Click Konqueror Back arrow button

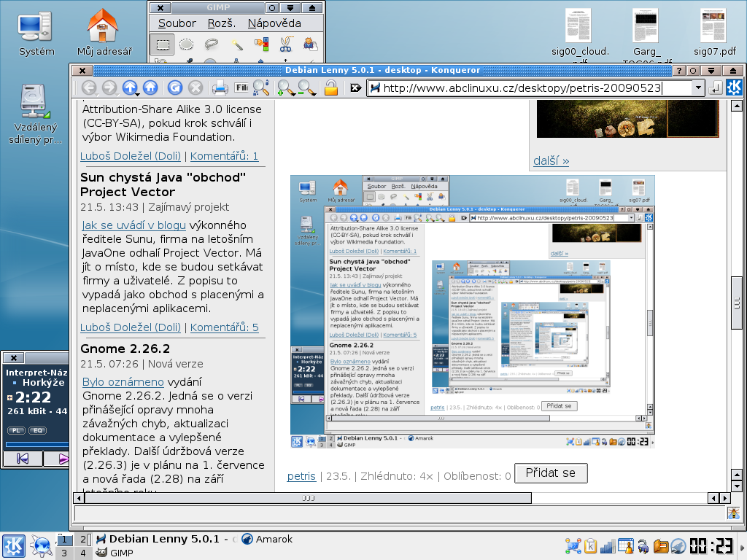tap(88, 87)
